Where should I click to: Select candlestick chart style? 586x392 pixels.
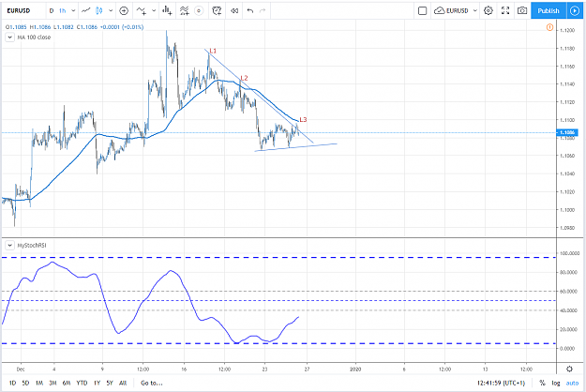coord(99,11)
